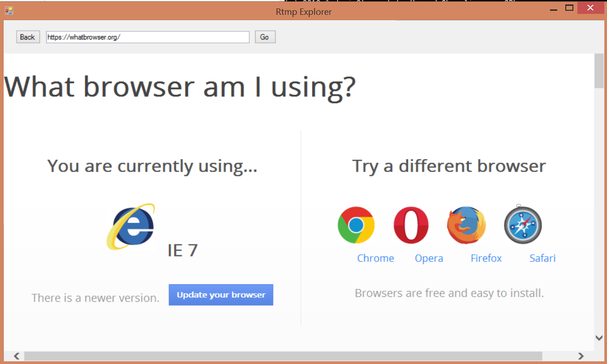Click the Firefox browser icon
This screenshot has height=364, width=607.
point(466,225)
